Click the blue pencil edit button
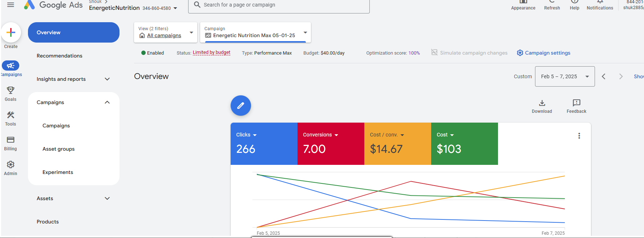Image resolution: width=644 pixels, height=238 pixels. [240, 106]
